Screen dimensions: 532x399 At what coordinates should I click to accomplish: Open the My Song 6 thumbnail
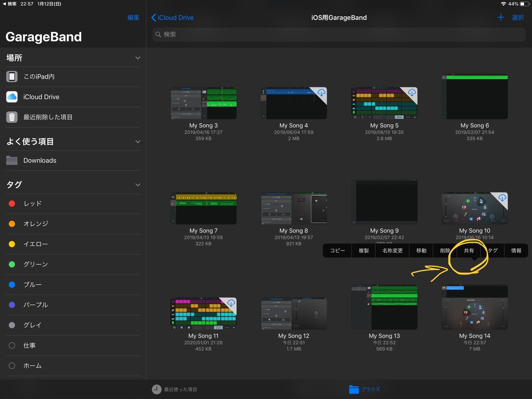[x=475, y=97]
